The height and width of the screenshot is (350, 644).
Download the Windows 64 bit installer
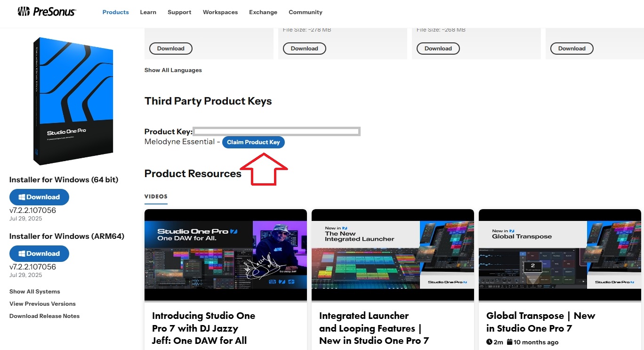[39, 197]
